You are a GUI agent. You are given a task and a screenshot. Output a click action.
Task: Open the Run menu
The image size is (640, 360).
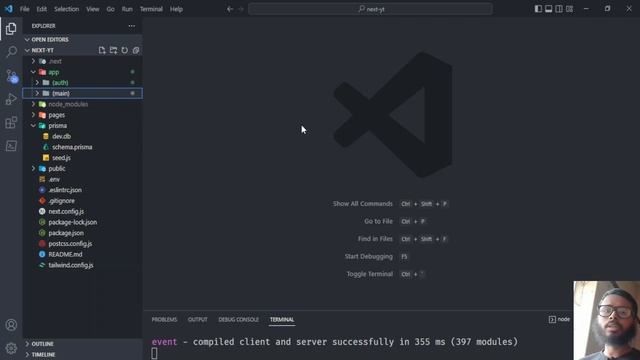pyautogui.click(x=127, y=9)
